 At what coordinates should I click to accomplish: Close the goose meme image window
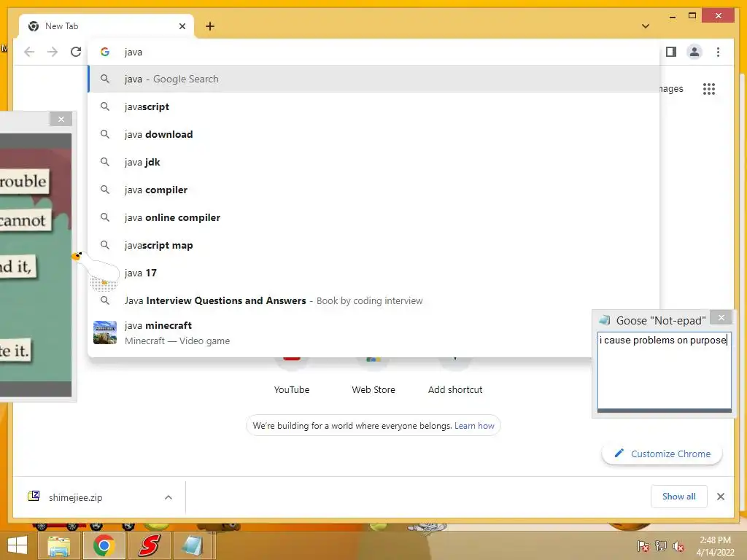pyautogui.click(x=61, y=119)
